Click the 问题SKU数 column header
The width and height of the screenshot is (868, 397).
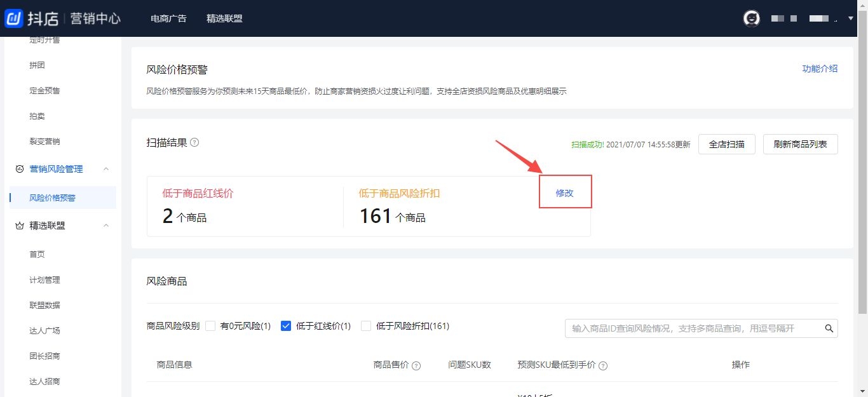[x=470, y=365]
